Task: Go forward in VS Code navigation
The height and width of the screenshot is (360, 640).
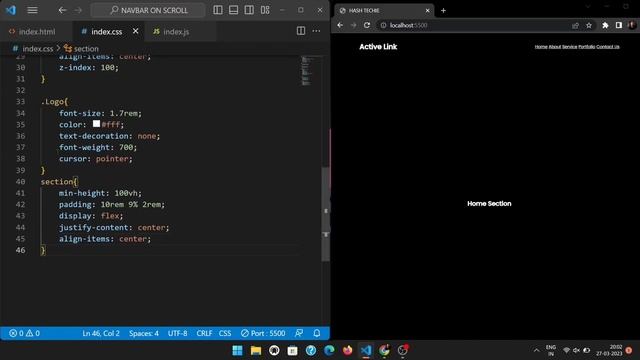Action: click(78, 10)
